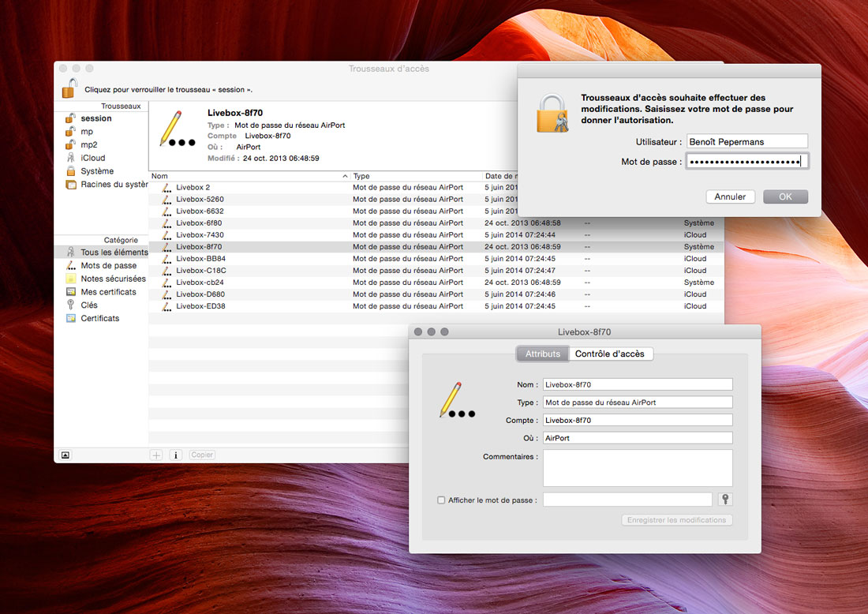Click the iCloud keychain icon

tap(70, 158)
